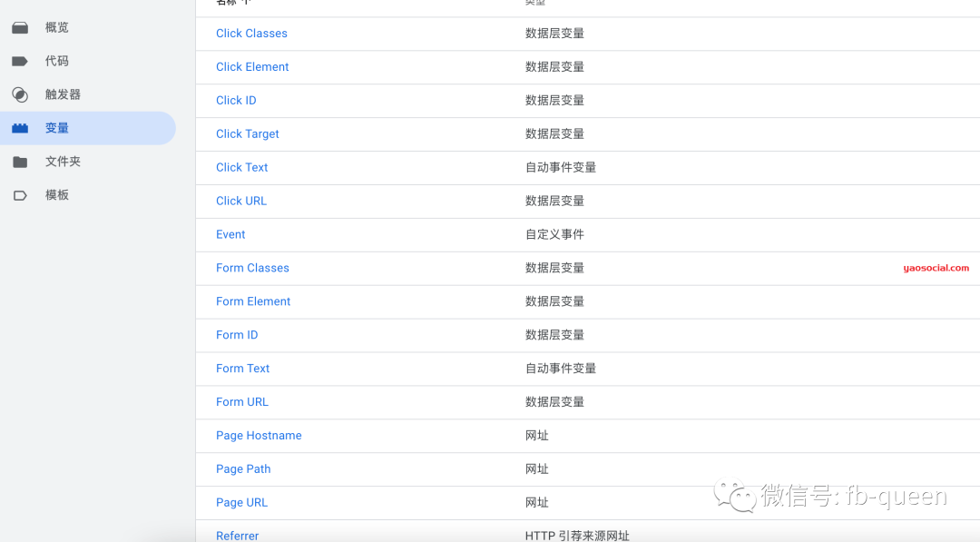Open the Click Classes variable
Image resolution: width=980 pixels, height=542 pixels.
pyautogui.click(x=251, y=33)
